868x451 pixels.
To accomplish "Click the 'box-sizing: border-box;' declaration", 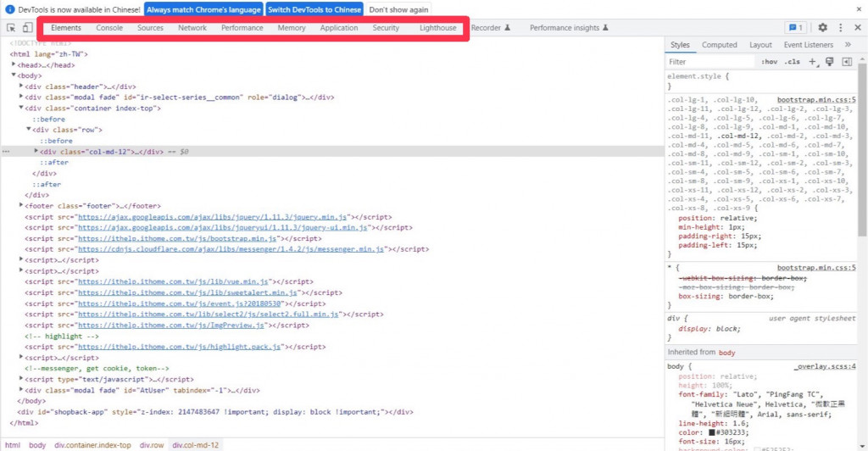I will 724,296.
